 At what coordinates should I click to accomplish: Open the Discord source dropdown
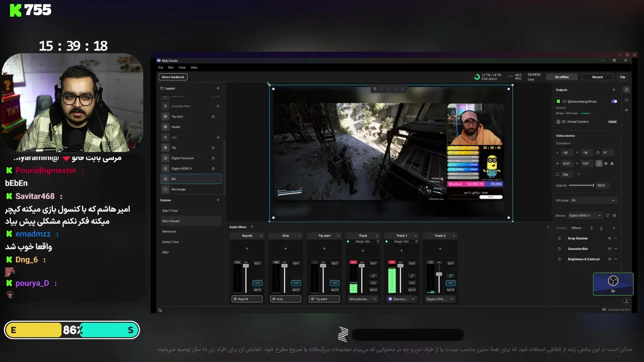401,299
